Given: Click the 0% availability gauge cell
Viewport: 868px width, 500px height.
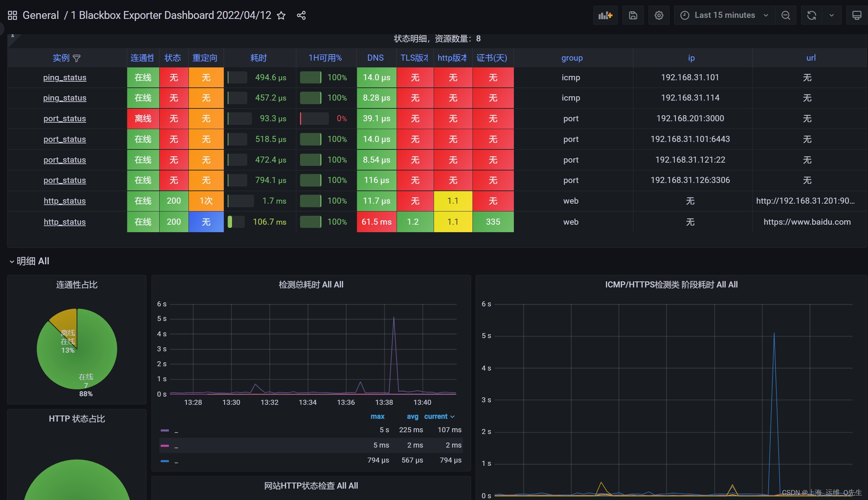Looking at the screenshot, I should (x=326, y=118).
